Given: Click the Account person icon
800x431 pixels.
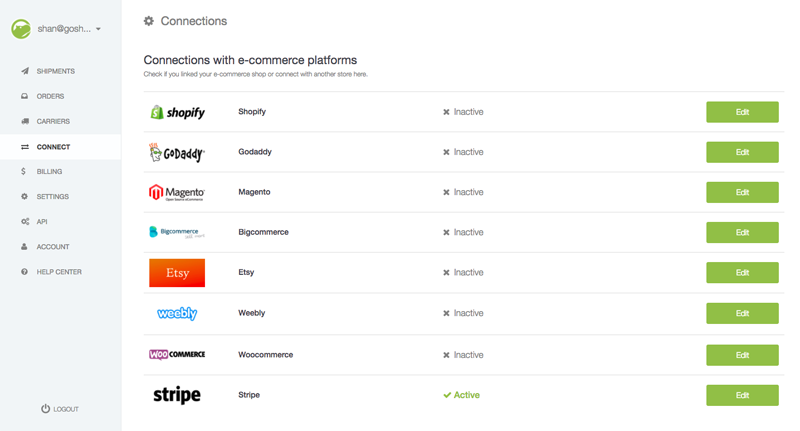Looking at the screenshot, I should tap(24, 246).
